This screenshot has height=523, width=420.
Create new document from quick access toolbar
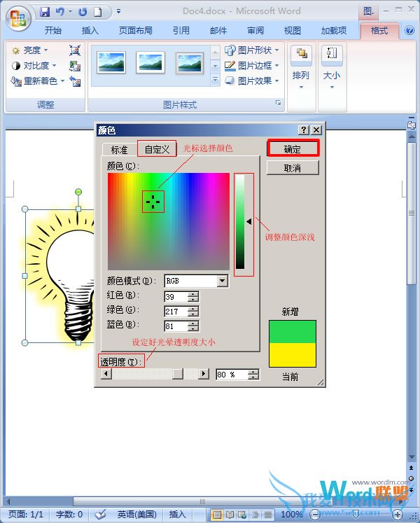pos(97,12)
